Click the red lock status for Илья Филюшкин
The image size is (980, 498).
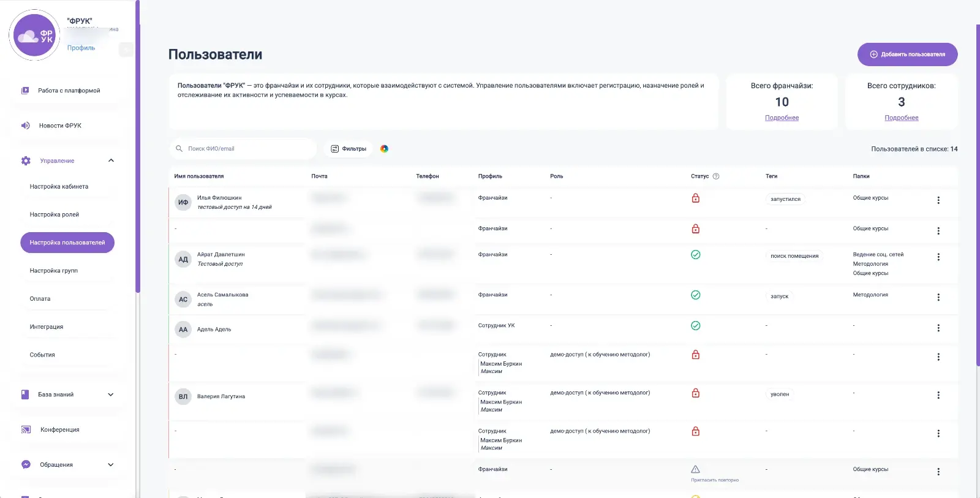point(696,198)
